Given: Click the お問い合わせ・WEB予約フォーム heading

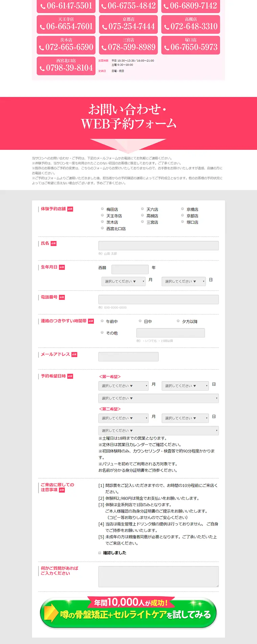Looking at the screenshot, I should click(128, 116).
